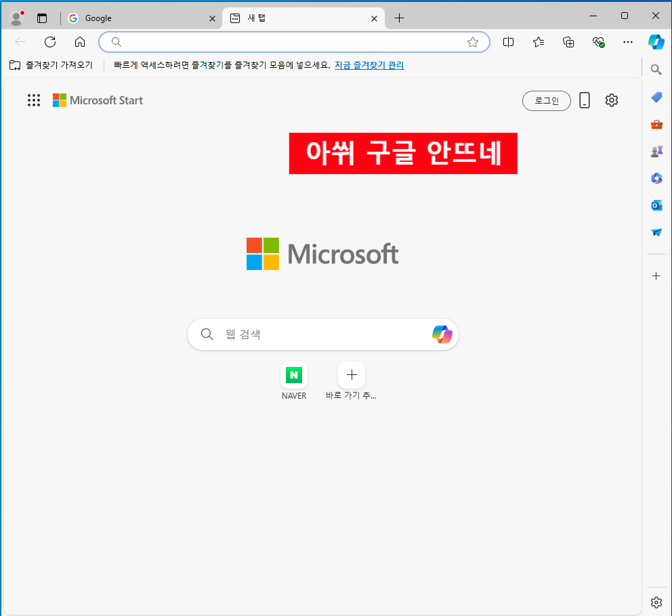Open the sidebar Games chess icon
672x616 pixels.
656,151
